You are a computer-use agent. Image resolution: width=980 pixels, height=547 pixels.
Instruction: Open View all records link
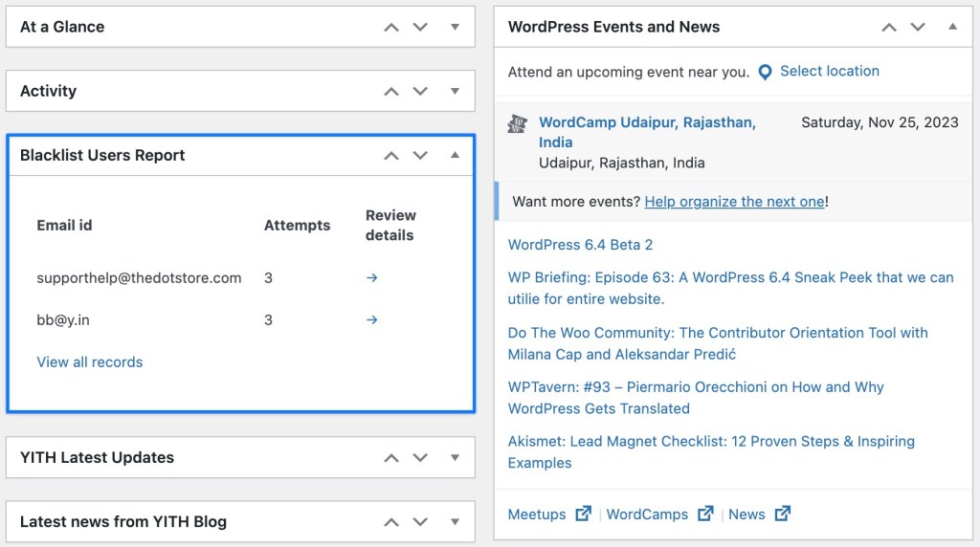pos(90,362)
